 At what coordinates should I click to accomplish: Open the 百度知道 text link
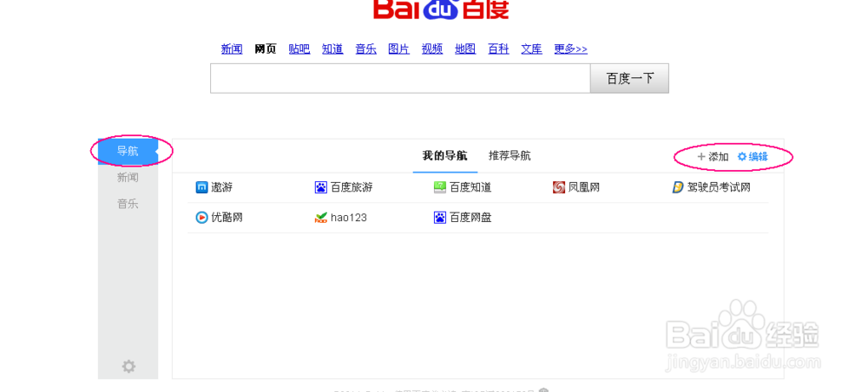coord(470,187)
